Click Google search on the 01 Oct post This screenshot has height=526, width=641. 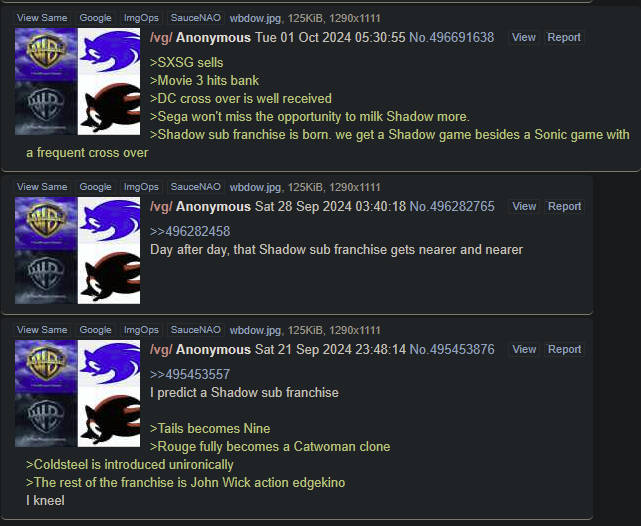95,18
